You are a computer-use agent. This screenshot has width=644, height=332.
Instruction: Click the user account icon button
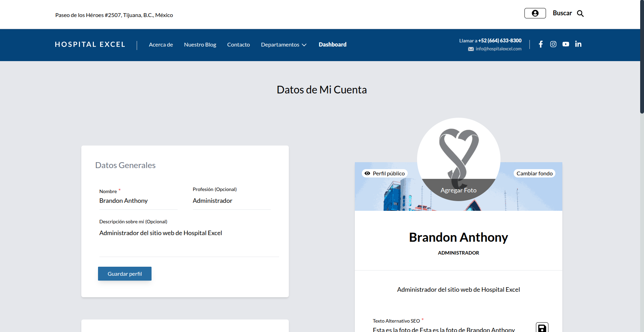(535, 13)
